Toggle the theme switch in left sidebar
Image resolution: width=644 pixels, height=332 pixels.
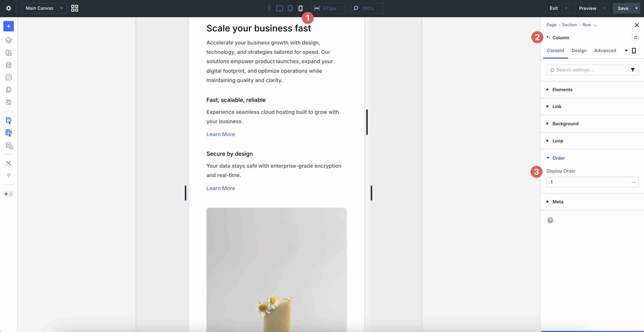(x=9, y=194)
